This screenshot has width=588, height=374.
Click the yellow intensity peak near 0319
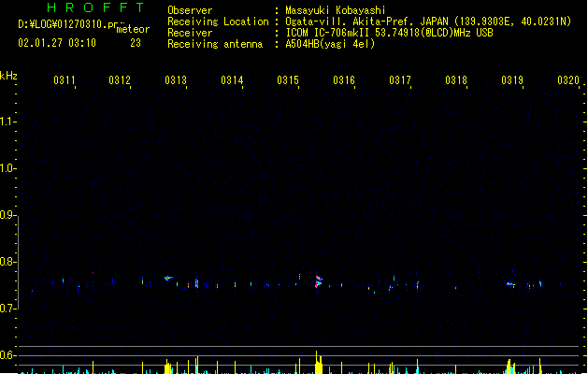509,367
